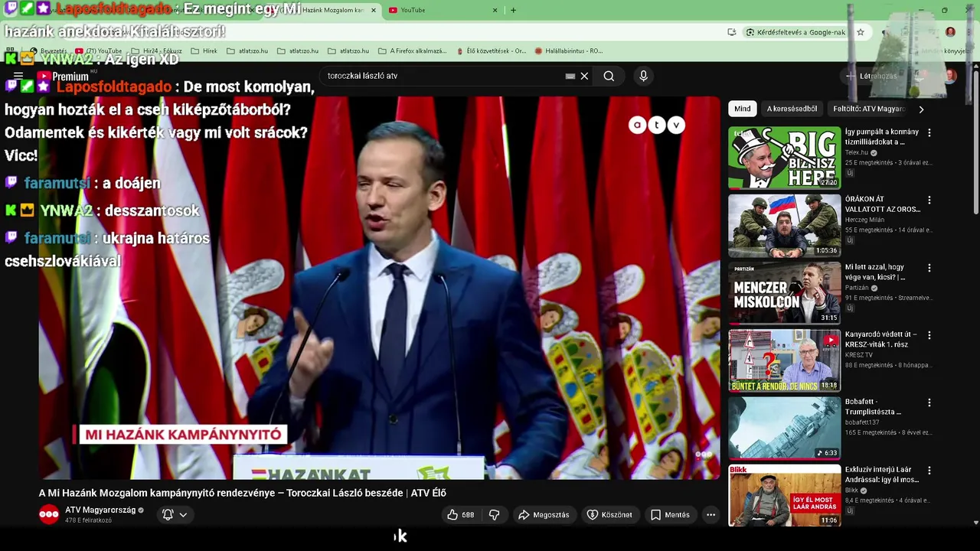Open the bobafett137 channel name
Screen dimensions: 980x551
tap(863, 422)
